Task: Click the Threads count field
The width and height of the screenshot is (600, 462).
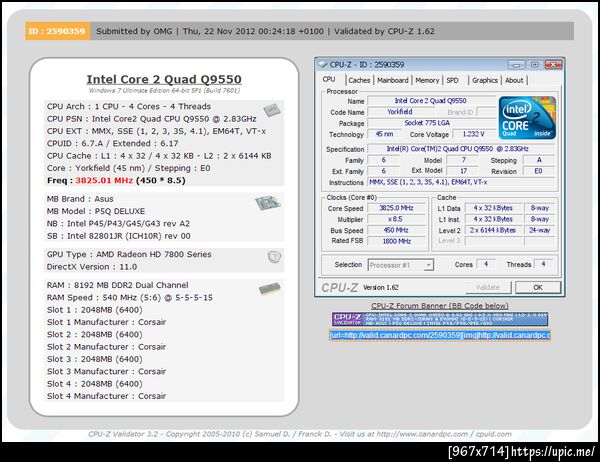Action: 543,264
